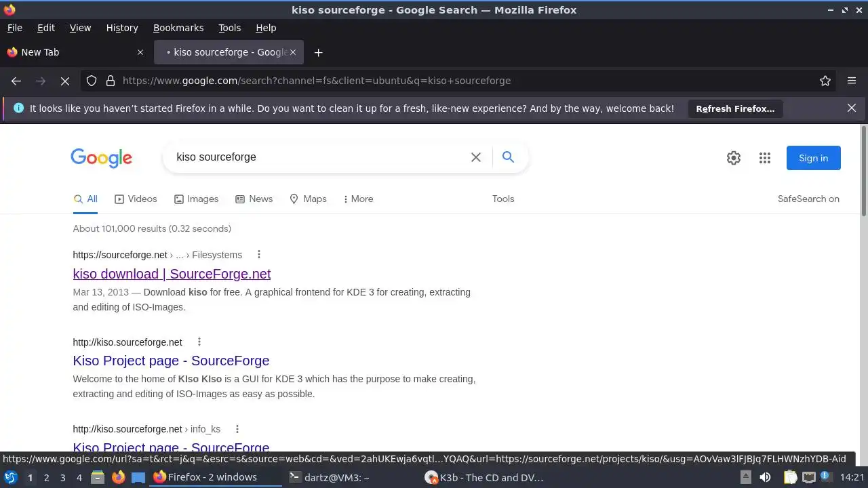This screenshot has width=868, height=488.
Task: Close the New Tab tab
Action: pos(140,52)
